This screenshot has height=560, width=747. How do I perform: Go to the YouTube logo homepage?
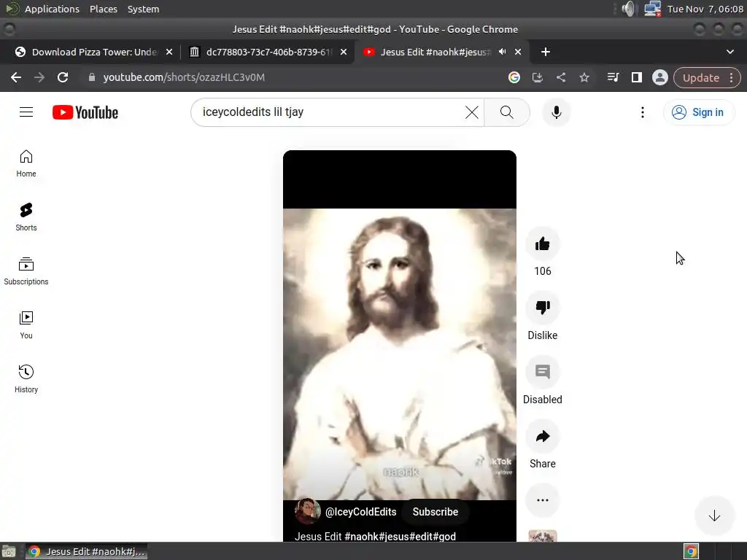(x=85, y=112)
